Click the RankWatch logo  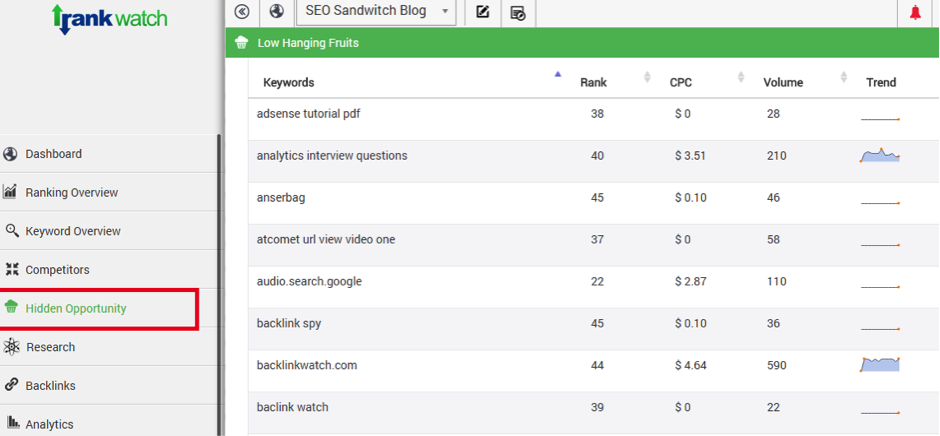click(x=110, y=19)
